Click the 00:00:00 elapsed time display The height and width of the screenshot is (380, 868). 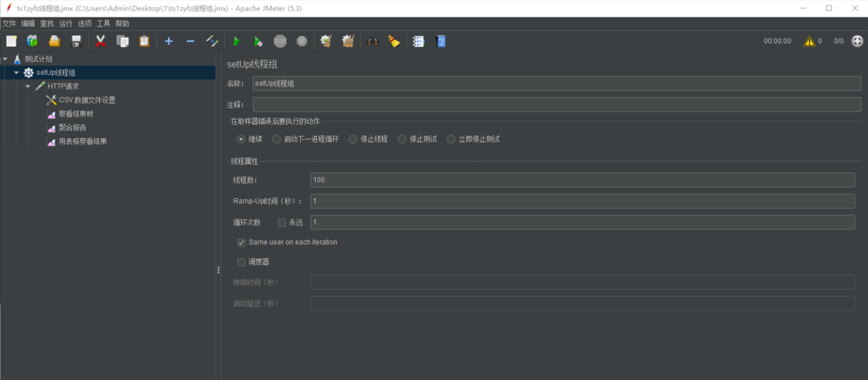click(777, 42)
